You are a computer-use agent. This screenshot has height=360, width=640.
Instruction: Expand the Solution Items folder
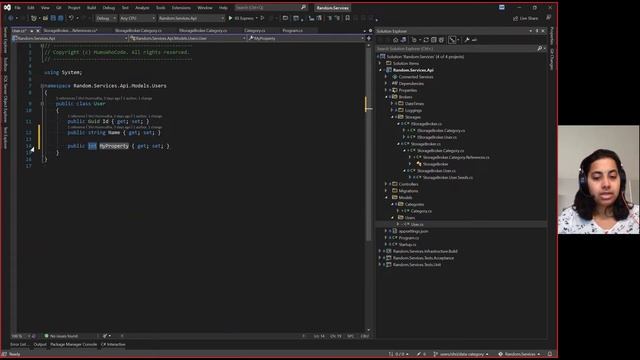click(x=380, y=63)
